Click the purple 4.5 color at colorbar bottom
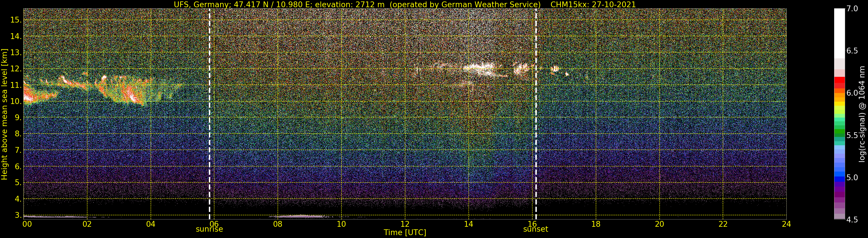This screenshot has width=868, height=238. (839, 216)
